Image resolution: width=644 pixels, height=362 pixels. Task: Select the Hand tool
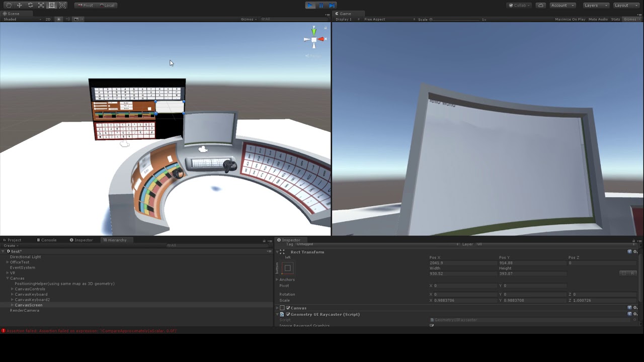point(9,5)
